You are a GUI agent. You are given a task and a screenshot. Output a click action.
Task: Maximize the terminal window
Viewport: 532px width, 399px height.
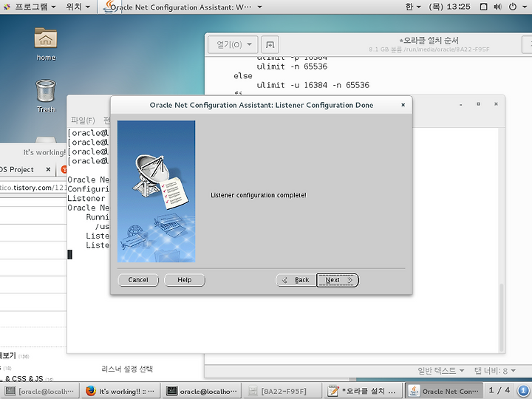[x=478, y=104]
